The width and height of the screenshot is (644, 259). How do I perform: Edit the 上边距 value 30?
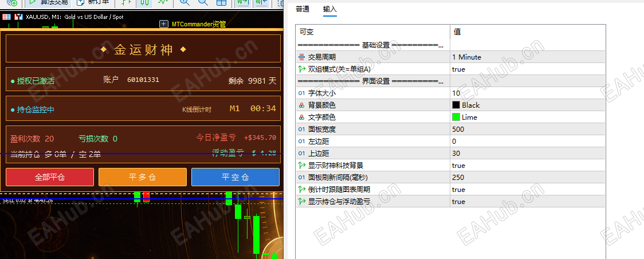[528, 153]
